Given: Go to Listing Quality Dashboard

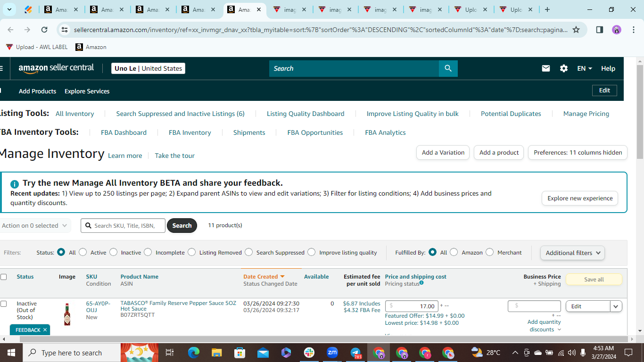Looking at the screenshot, I should pos(305,114).
